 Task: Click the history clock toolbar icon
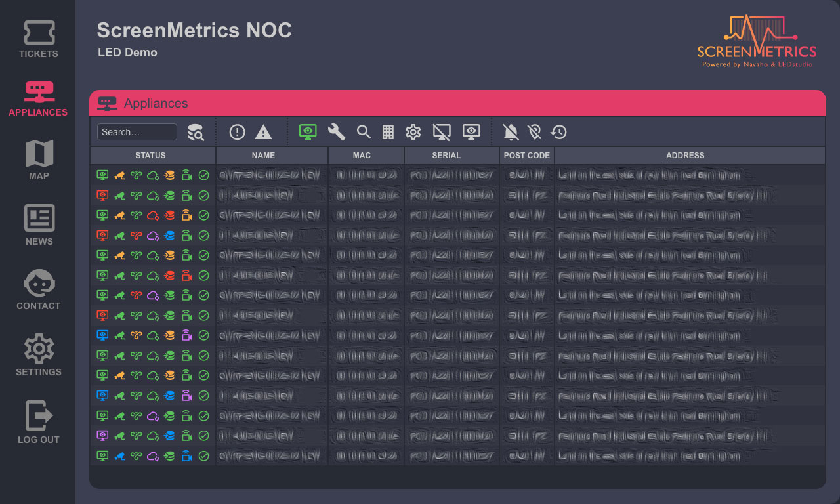(x=558, y=132)
